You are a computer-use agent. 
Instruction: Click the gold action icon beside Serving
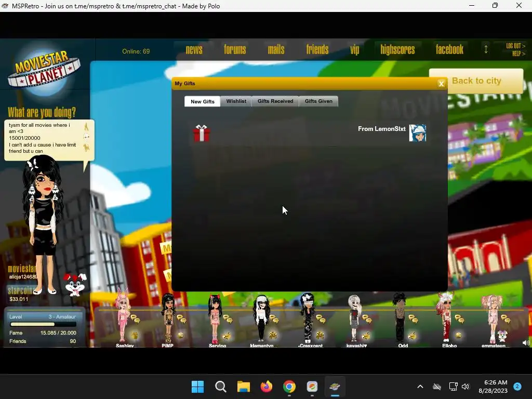(226, 336)
